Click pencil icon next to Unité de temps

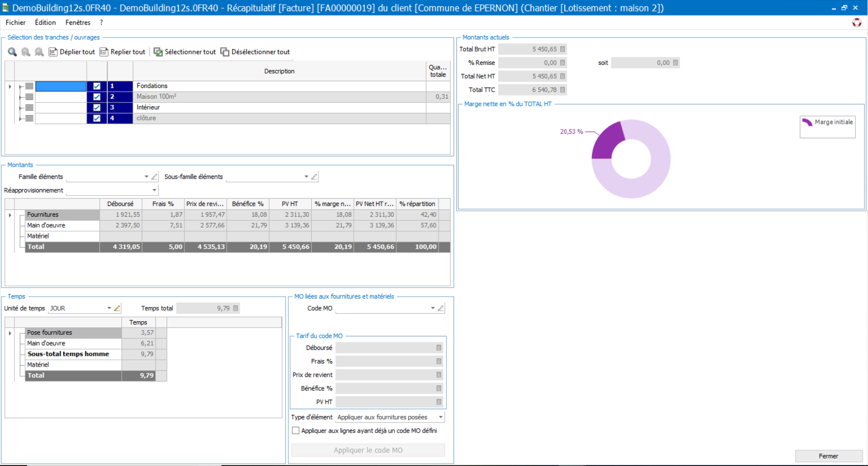tap(117, 308)
